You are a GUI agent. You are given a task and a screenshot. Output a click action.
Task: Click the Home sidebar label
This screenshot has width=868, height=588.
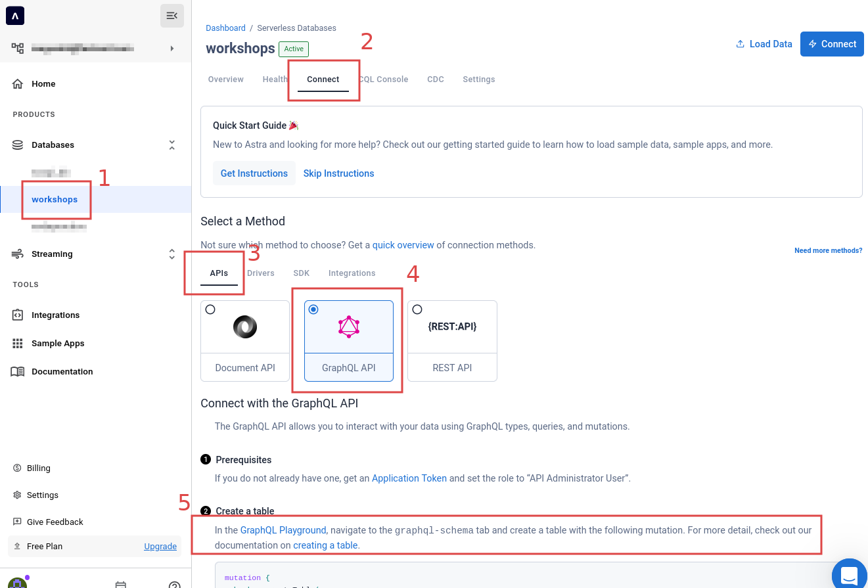43,83
